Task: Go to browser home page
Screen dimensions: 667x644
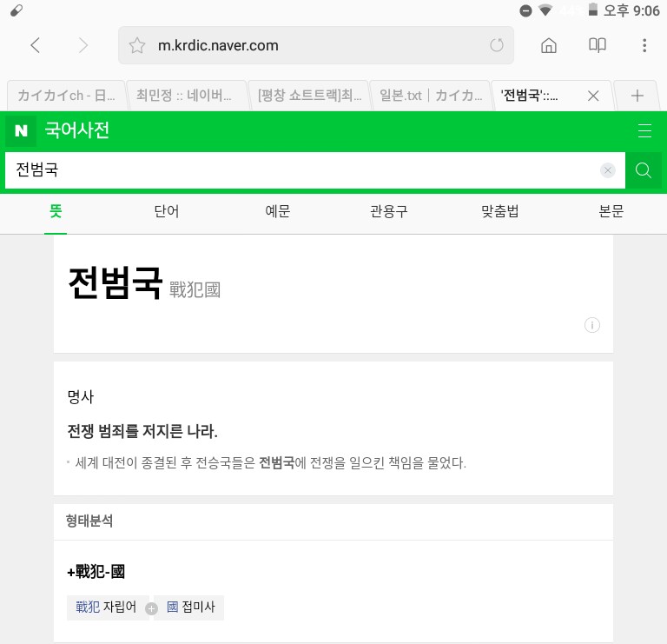Action: 549,45
